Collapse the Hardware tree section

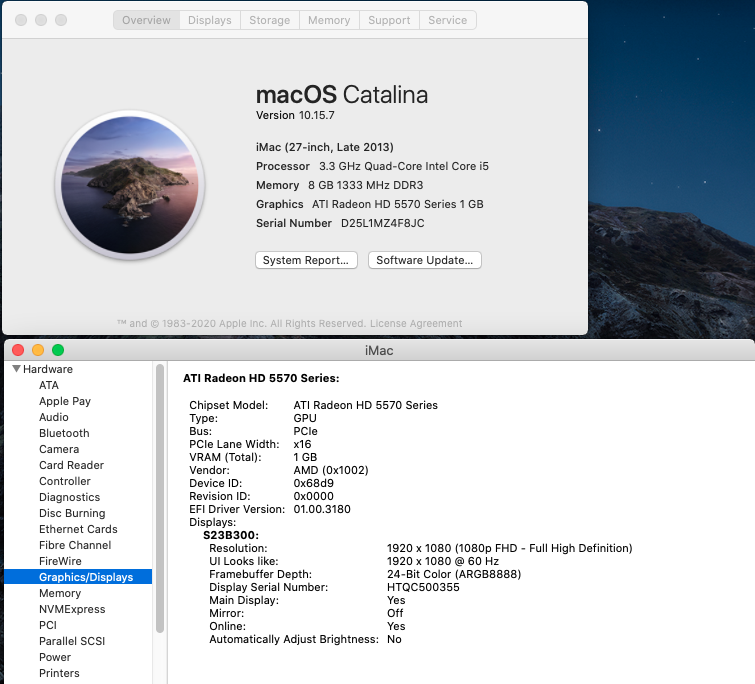pyautogui.click(x=16, y=369)
